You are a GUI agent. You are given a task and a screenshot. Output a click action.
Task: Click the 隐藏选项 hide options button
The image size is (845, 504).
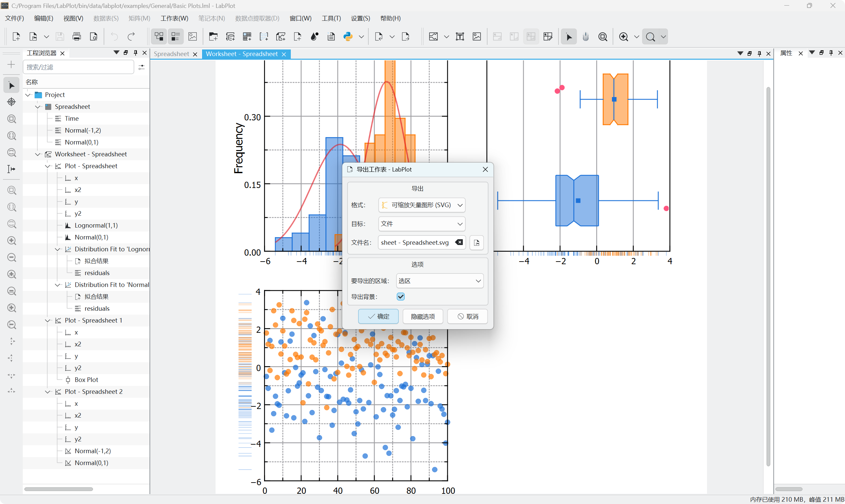[423, 317]
